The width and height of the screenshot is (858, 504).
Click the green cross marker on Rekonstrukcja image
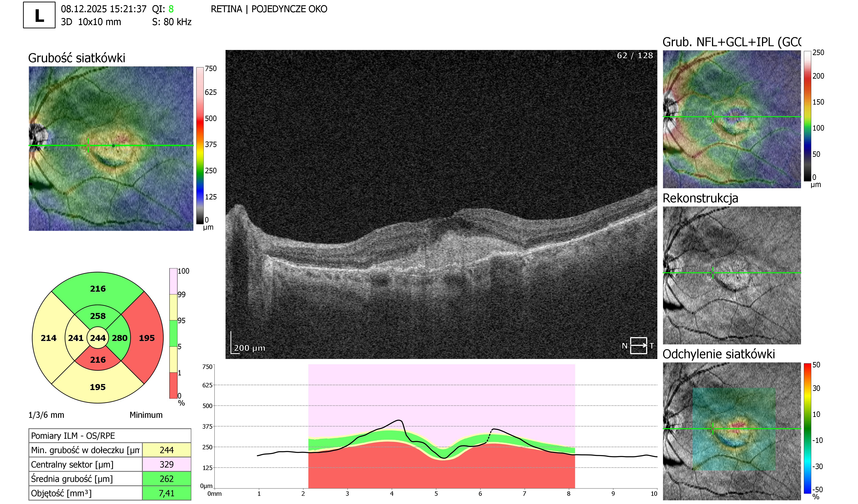tap(713, 273)
